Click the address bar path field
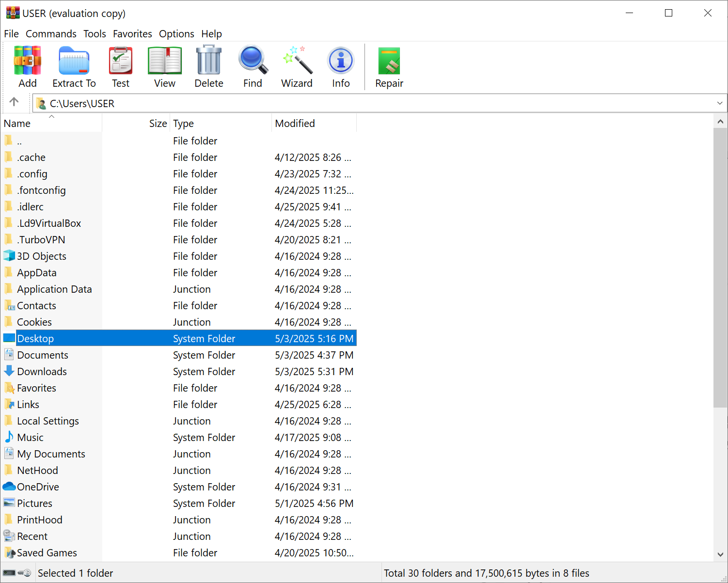This screenshot has height=583, width=728. (194, 103)
